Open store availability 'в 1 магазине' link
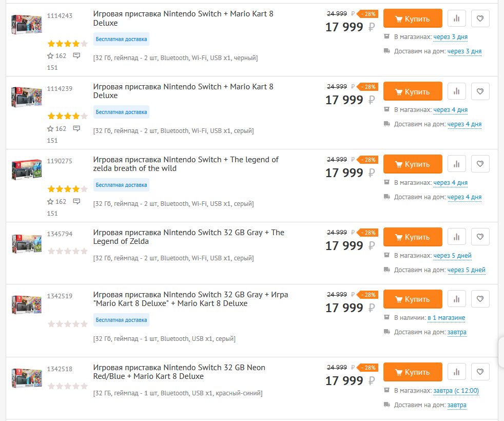This screenshot has height=421, width=504. tap(446, 318)
